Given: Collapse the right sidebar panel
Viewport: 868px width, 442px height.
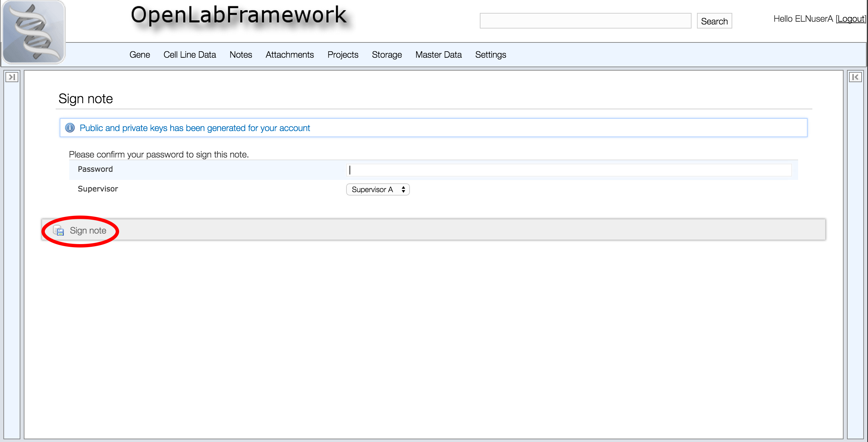Looking at the screenshot, I should 855,77.
